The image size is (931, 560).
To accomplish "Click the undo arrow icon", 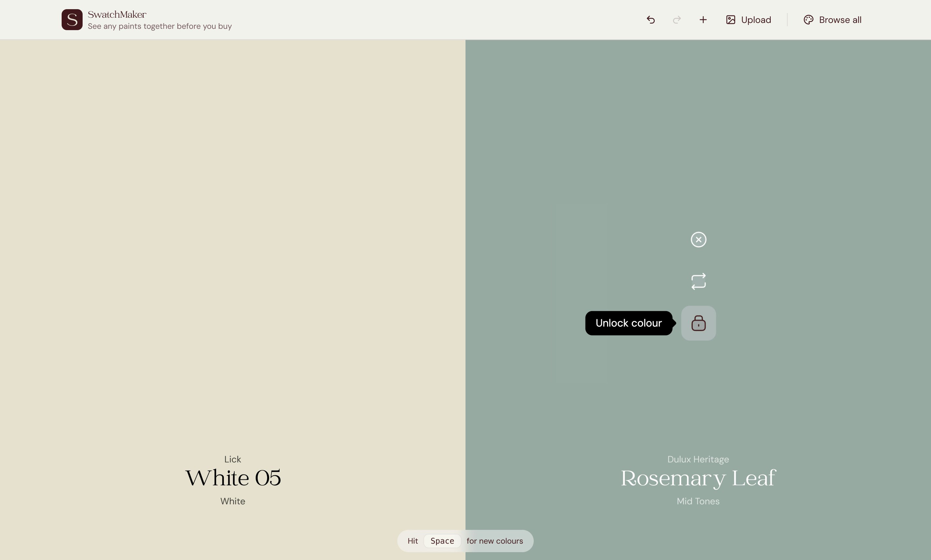I will click(x=650, y=19).
